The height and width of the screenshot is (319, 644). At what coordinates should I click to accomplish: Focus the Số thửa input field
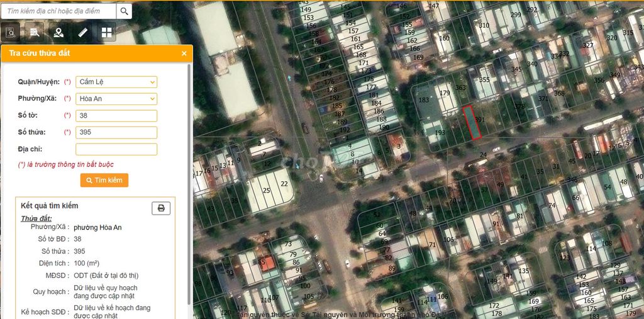point(116,132)
